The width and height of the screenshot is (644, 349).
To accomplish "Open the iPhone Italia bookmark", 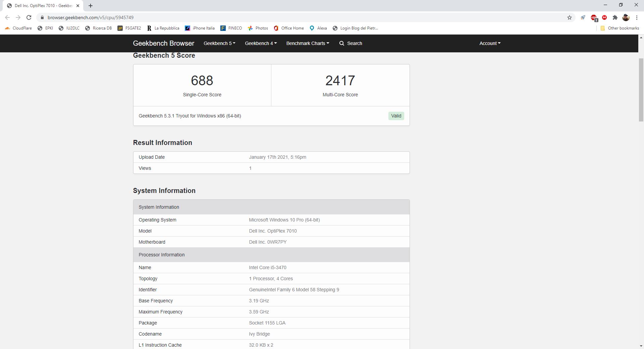I will pyautogui.click(x=200, y=28).
